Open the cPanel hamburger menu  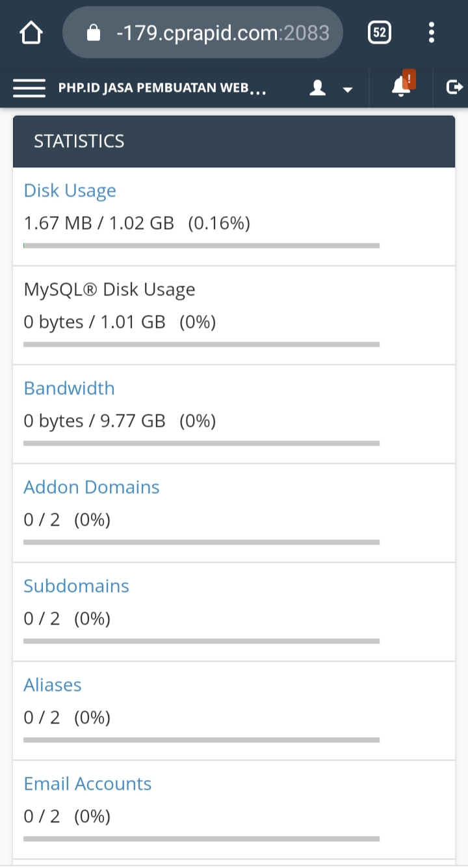(x=29, y=88)
